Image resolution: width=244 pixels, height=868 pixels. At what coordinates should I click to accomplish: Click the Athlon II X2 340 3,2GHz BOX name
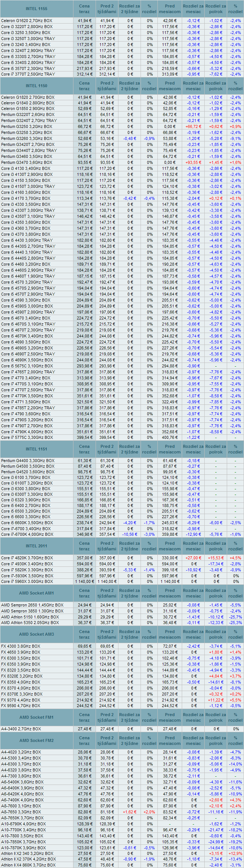(27, 853)
